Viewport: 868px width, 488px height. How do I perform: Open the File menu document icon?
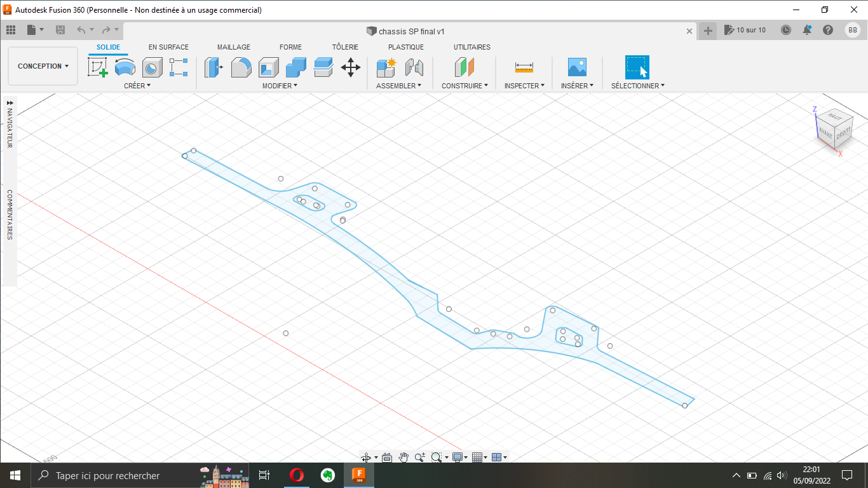pyautogui.click(x=32, y=30)
